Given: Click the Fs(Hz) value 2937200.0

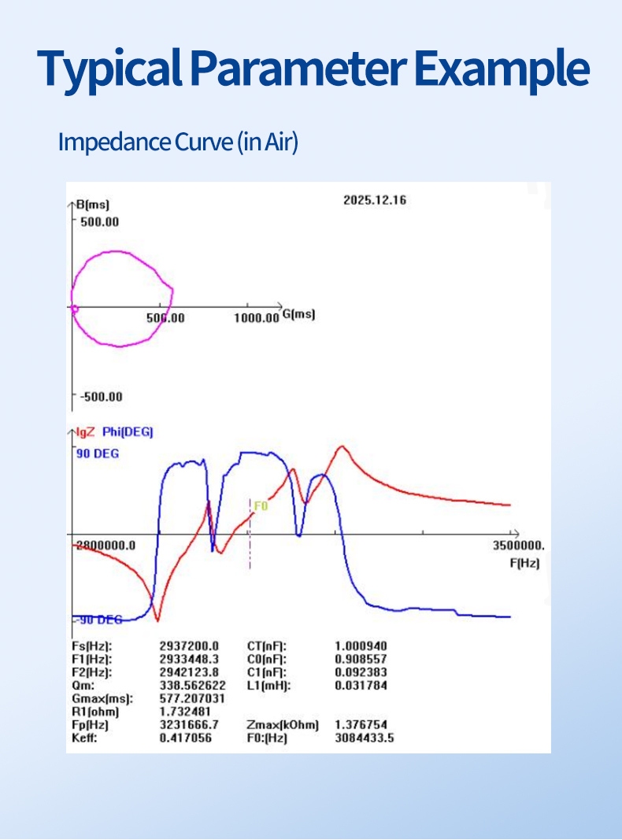Looking at the screenshot, I should [189, 646].
